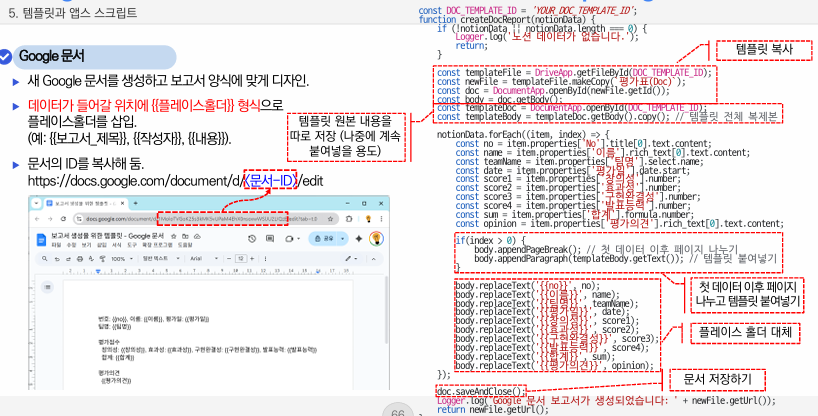This screenshot has width=818, height=416.
Task: Click the 템플릿 복사 label
Action: pos(765,50)
